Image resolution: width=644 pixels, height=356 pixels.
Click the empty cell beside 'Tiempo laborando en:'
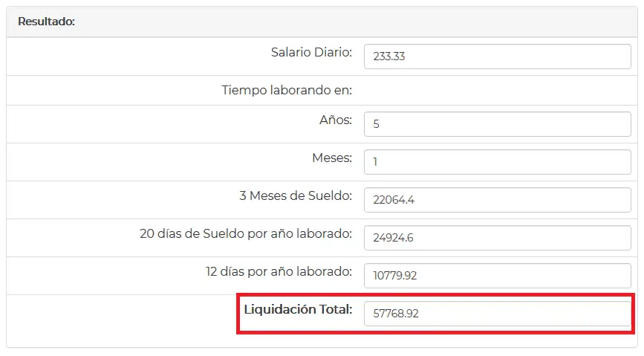coord(497,91)
